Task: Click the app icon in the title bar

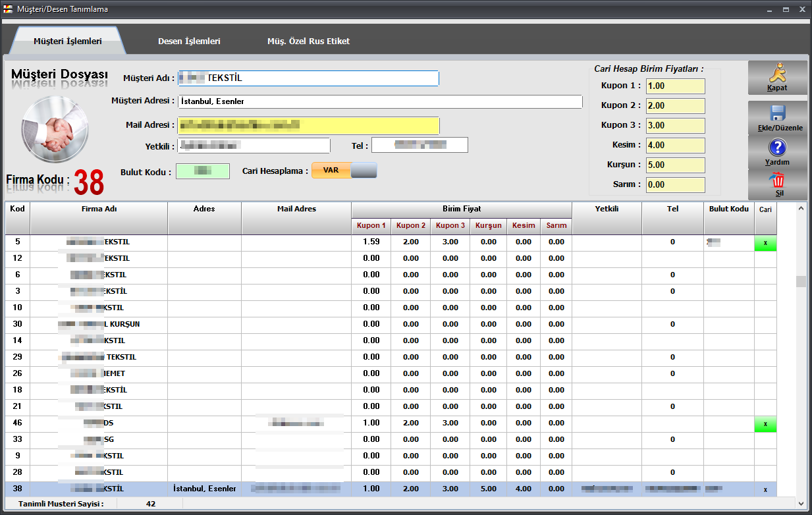Action: pos(7,9)
